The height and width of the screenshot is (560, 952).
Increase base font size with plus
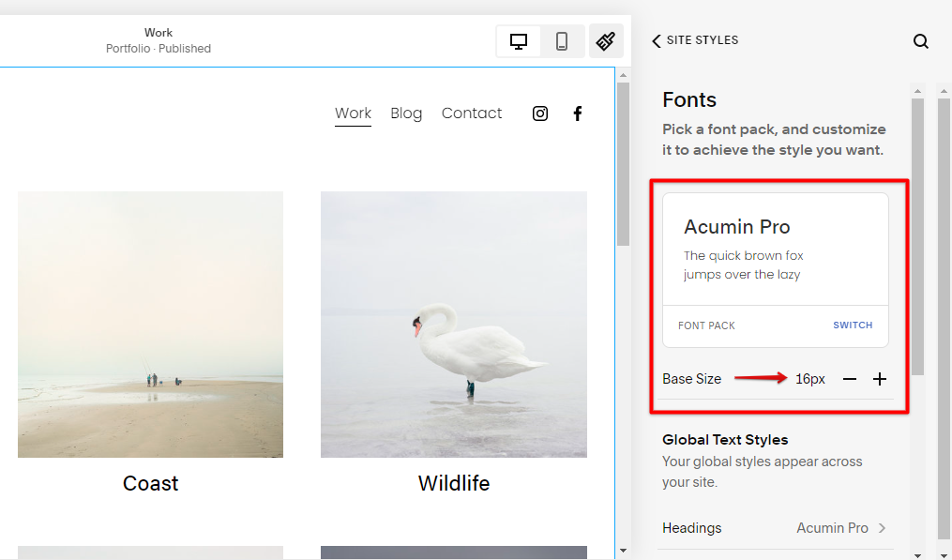coord(880,379)
